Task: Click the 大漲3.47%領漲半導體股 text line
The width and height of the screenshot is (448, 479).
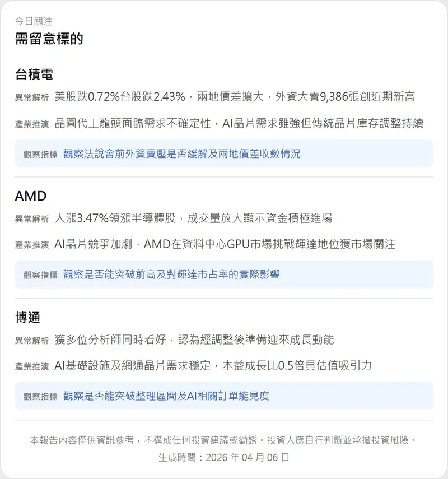Action: tap(193, 218)
